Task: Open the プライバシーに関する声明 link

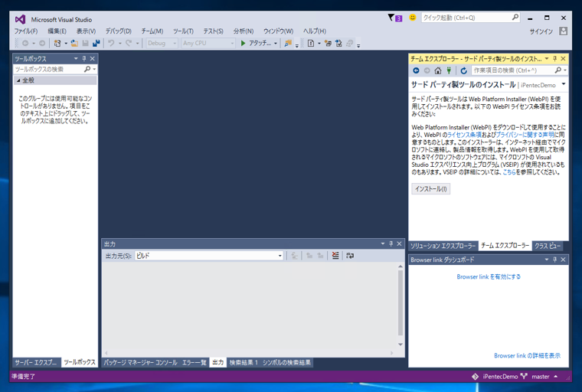Action: 525,135
